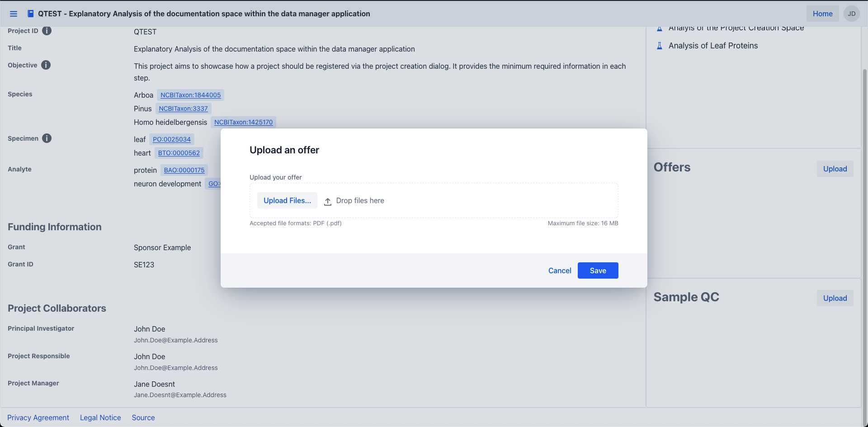Open the JD user avatar menu
Image resolution: width=868 pixels, height=427 pixels.
click(851, 14)
